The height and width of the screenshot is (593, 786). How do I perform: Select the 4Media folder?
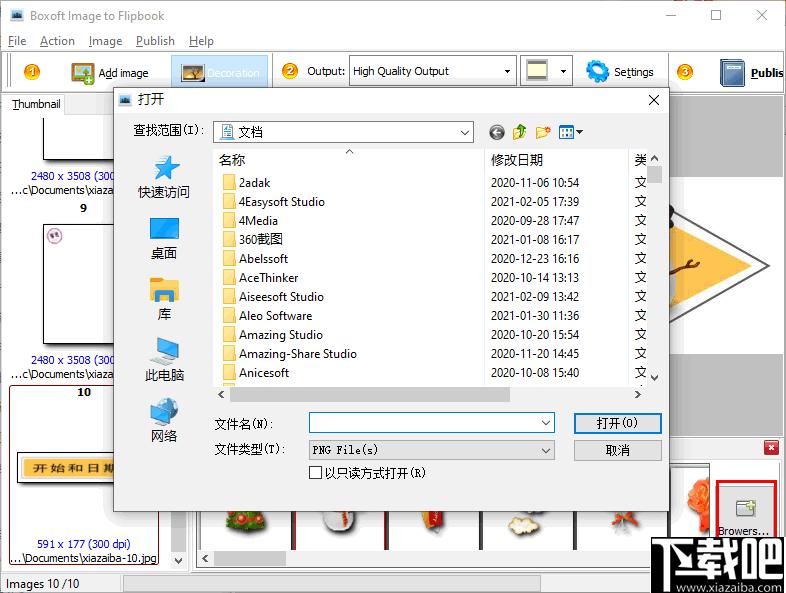(250, 221)
